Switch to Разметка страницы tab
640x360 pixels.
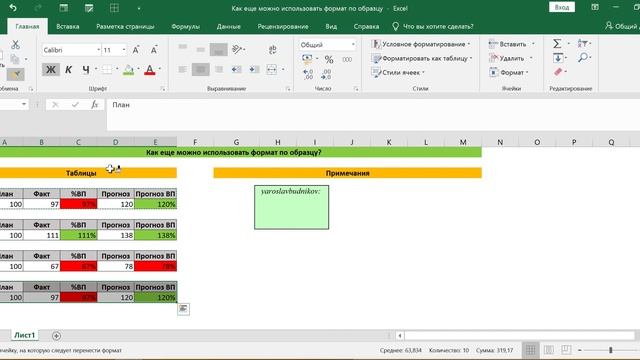coord(125,27)
